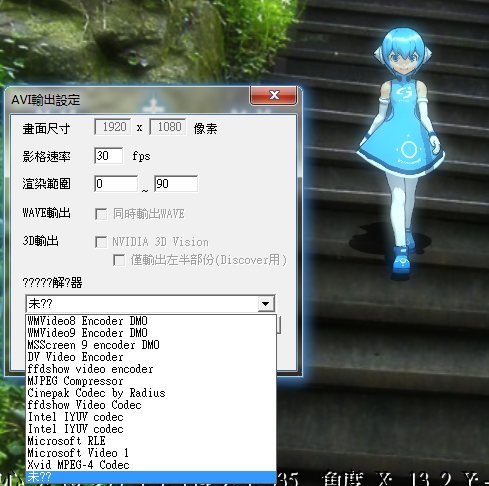Click the 渲染範圍 label

point(46,184)
